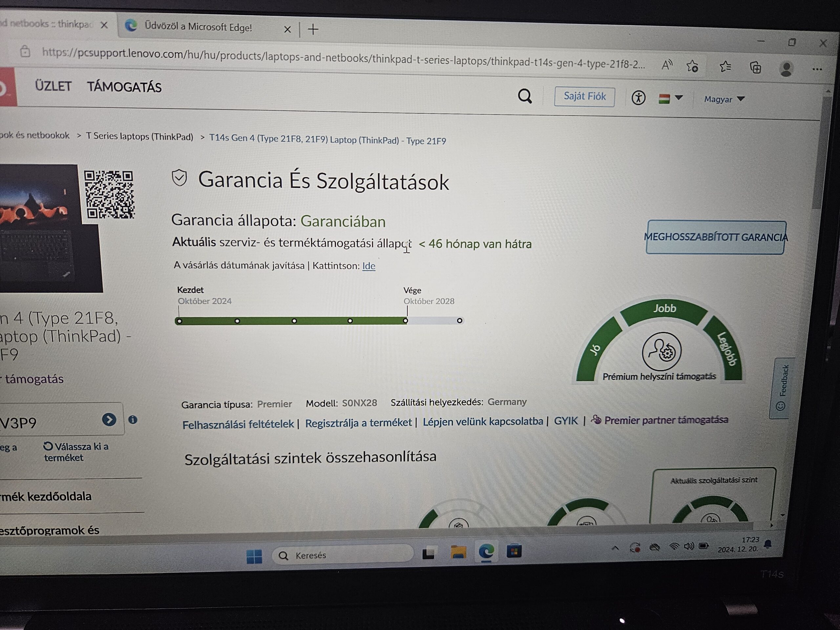Click the blue arrow next to serial number

click(109, 420)
